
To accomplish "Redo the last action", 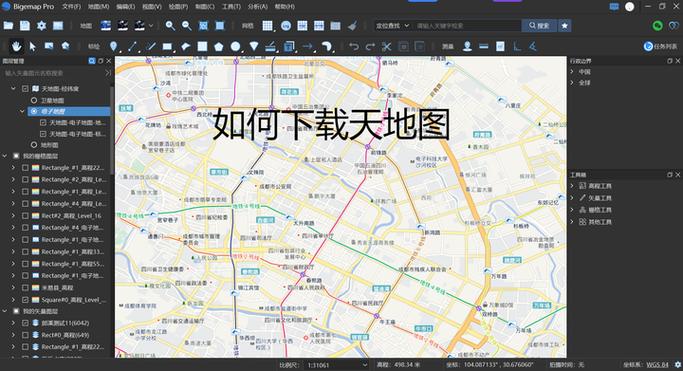I will (x=370, y=46).
